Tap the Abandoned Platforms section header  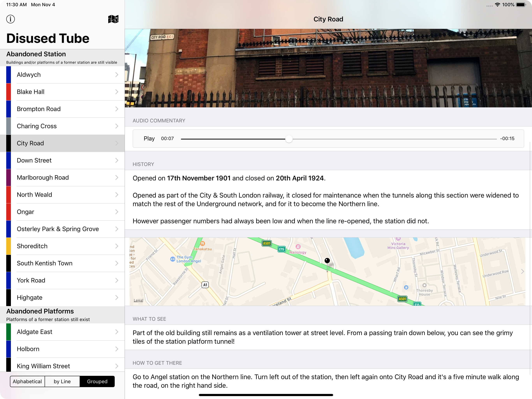(x=62, y=314)
